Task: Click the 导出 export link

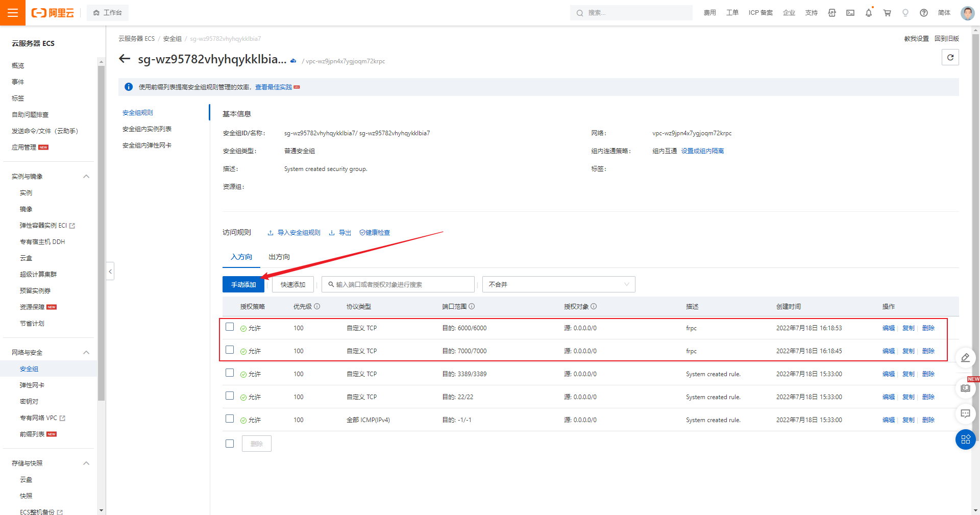Action: [340, 233]
